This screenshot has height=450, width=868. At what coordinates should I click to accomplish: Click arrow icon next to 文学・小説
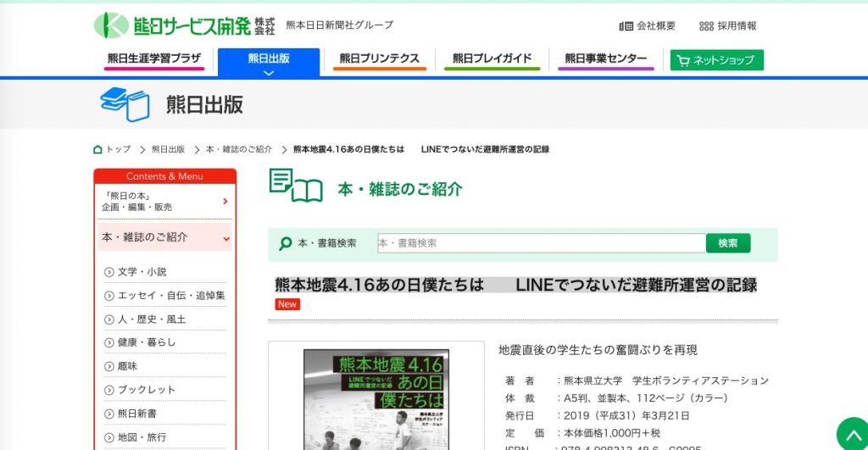click(109, 272)
